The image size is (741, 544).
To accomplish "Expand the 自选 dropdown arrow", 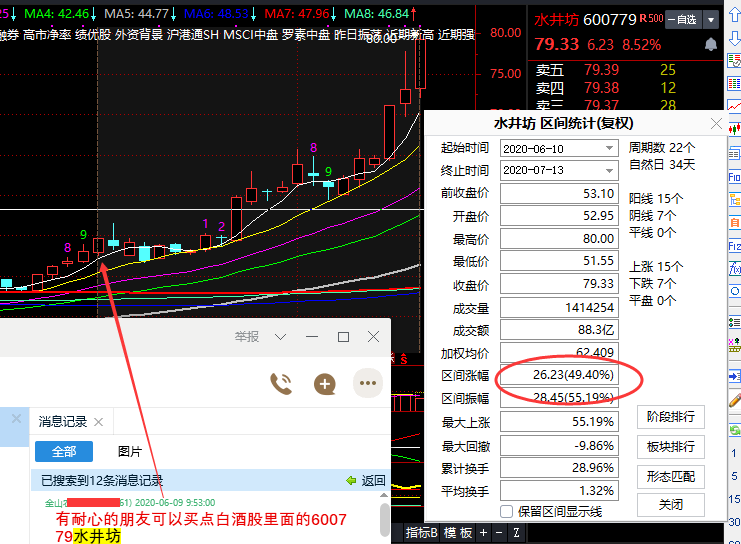I will tap(711, 20).
